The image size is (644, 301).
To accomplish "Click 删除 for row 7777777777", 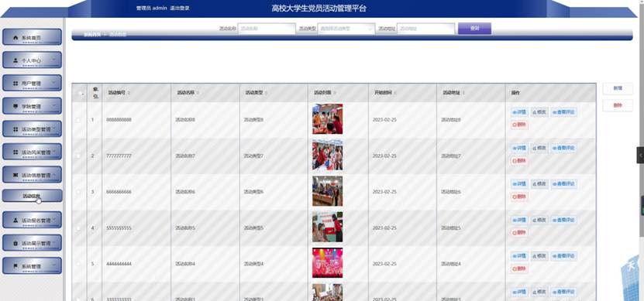I will point(519,161).
